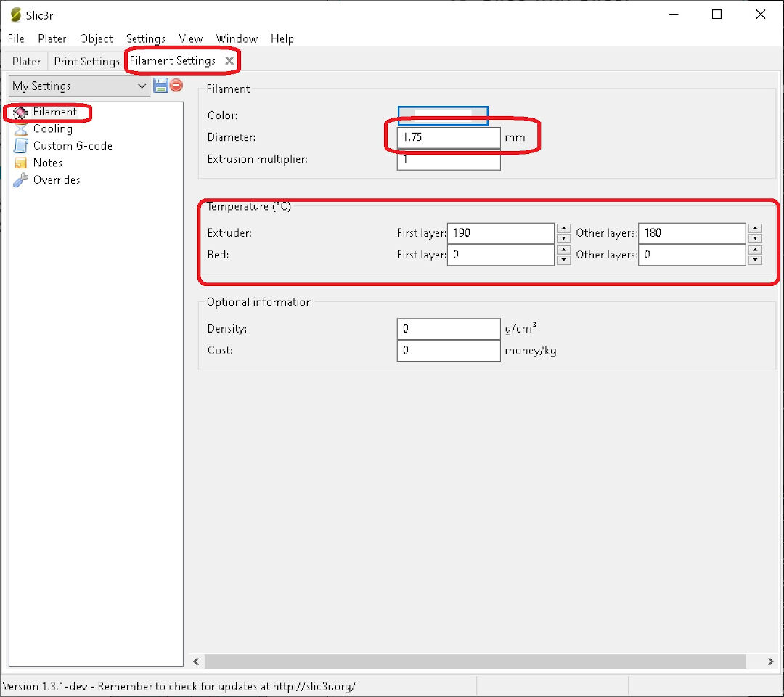Increase Bed First layer temperature
The image size is (784, 697).
(563, 250)
